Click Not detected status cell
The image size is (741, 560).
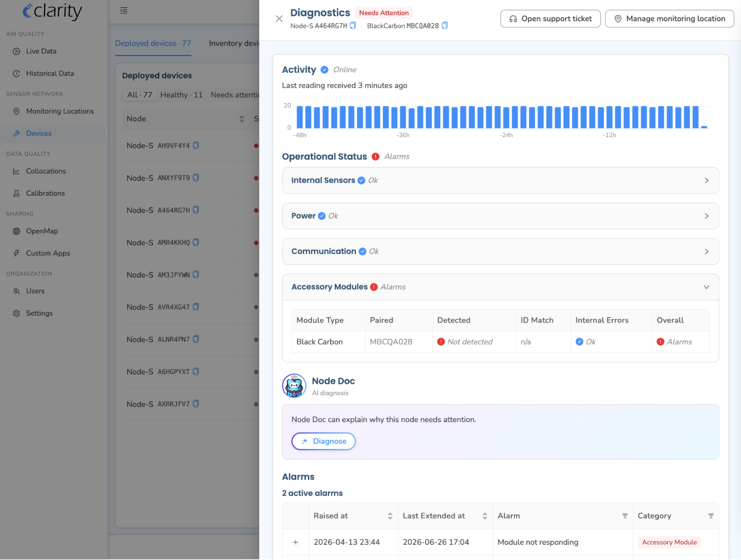(x=474, y=342)
